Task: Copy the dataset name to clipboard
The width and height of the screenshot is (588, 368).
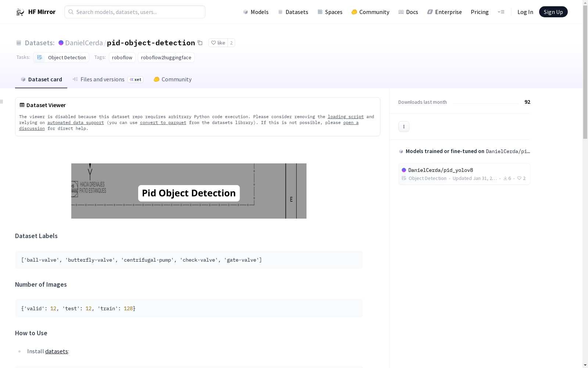Action: click(200, 43)
